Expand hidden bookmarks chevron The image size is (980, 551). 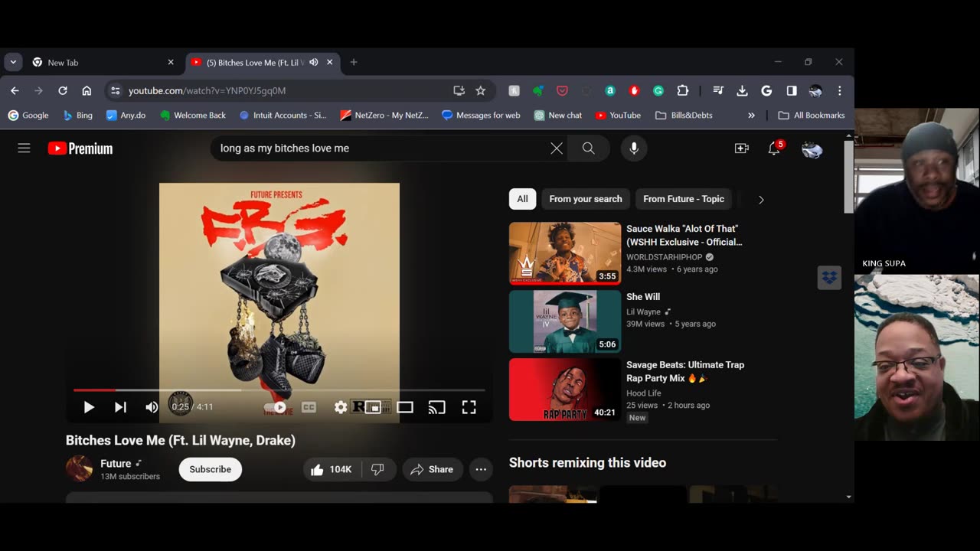click(x=751, y=116)
